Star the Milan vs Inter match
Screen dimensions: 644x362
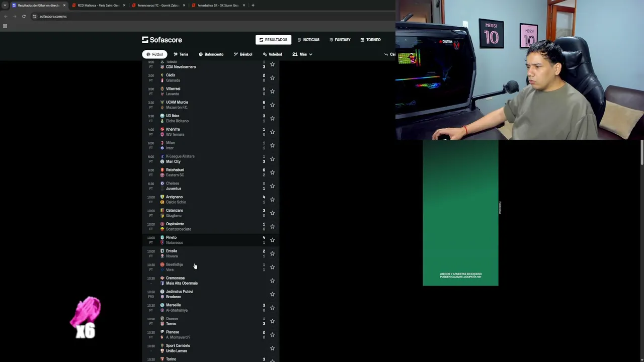(x=272, y=146)
